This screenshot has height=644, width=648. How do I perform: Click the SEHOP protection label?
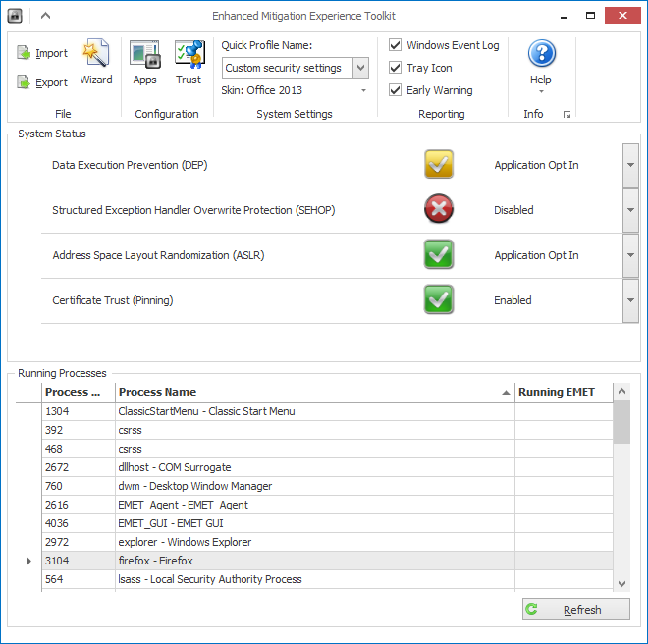pyautogui.click(x=193, y=210)
